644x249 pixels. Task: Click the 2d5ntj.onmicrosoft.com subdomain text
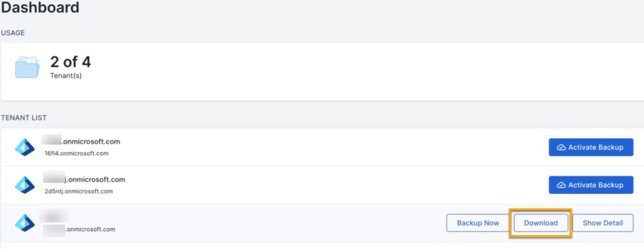pyautogui.click(x=79, y=191)
